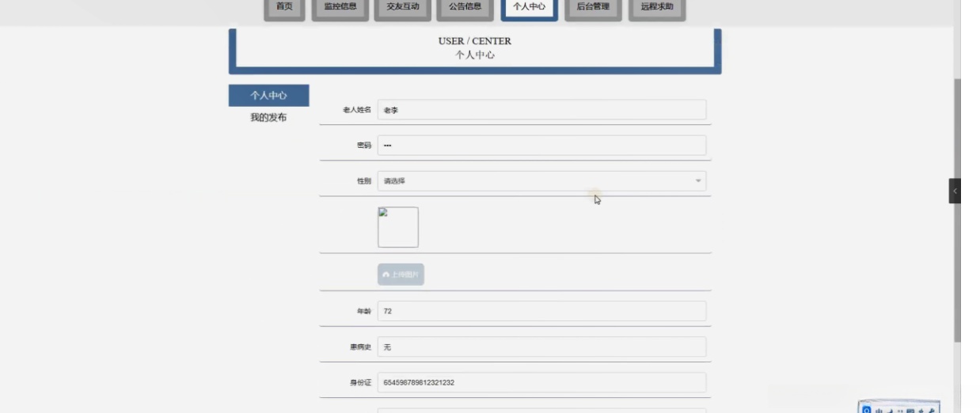The width and height of the screenshot is (980, 413).
Task: Open the 监控信息 navigation tab
Action: tap(340, 7)
